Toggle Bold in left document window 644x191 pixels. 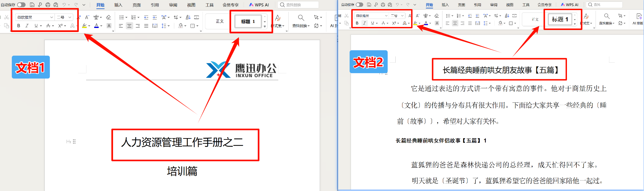coord(19,26)
